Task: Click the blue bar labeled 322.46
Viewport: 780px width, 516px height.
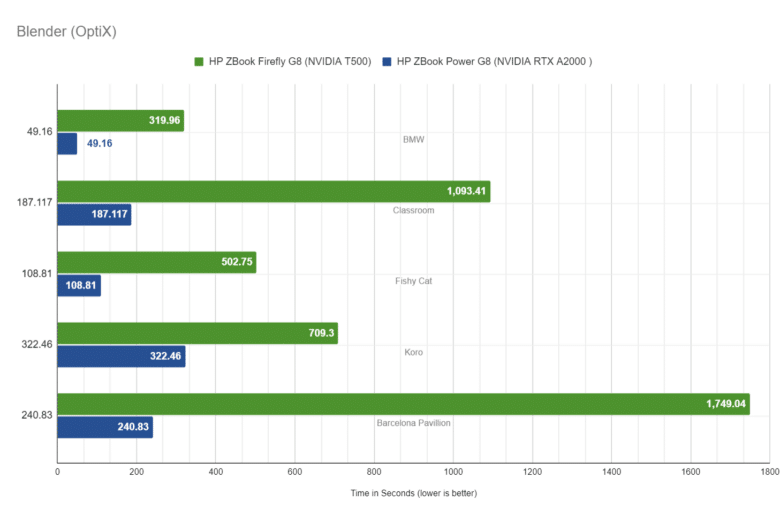Action: point(121,356)
